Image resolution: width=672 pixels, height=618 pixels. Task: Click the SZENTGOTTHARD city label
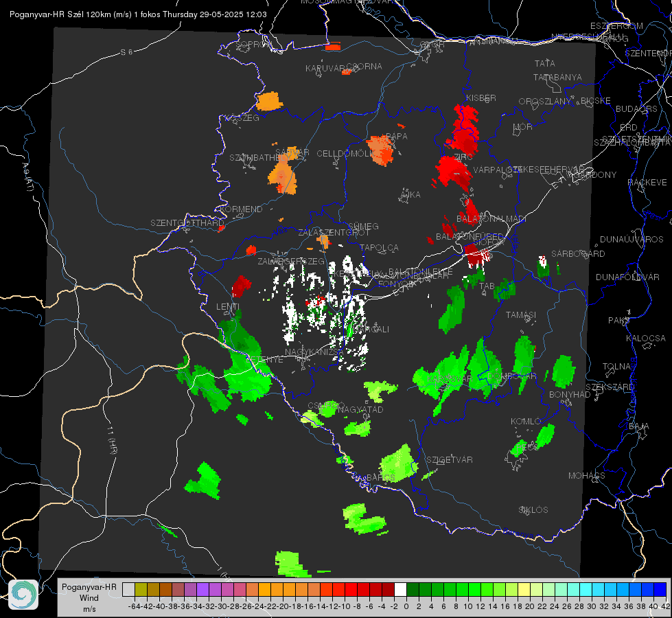(187, 223)
